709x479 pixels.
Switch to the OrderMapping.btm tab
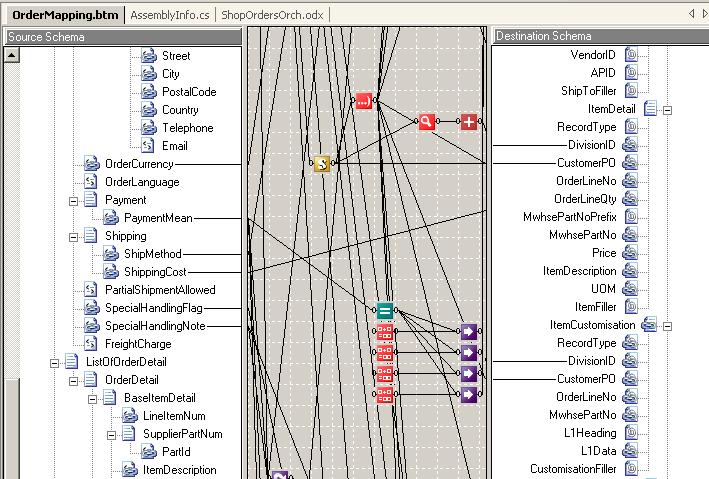[65, 15]
